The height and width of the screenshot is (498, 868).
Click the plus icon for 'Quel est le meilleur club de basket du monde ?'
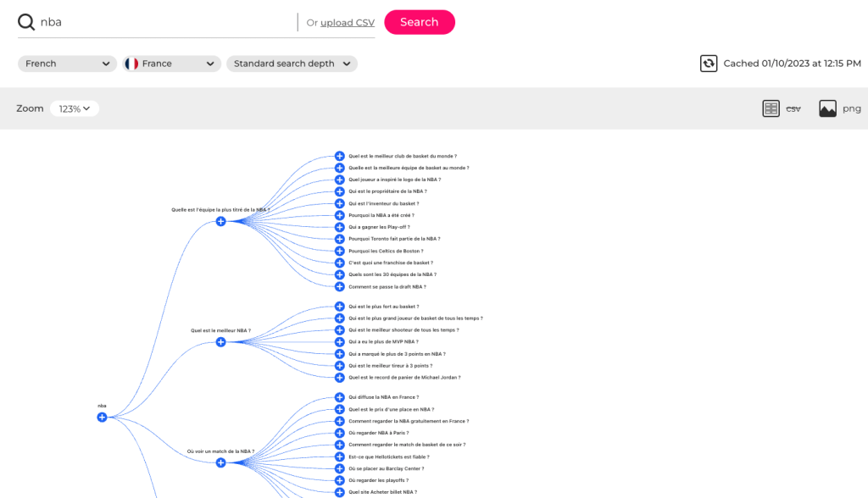(x=339, y=156)
